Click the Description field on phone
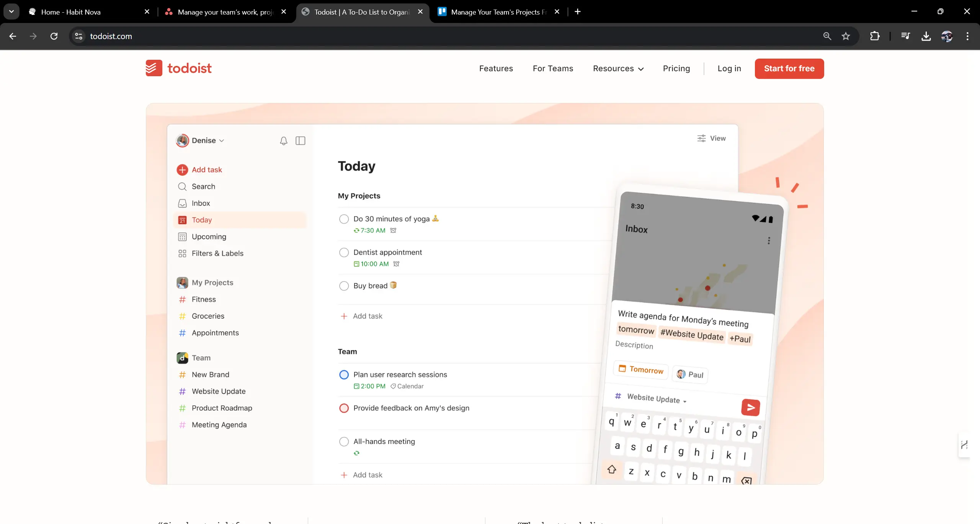 634,345
